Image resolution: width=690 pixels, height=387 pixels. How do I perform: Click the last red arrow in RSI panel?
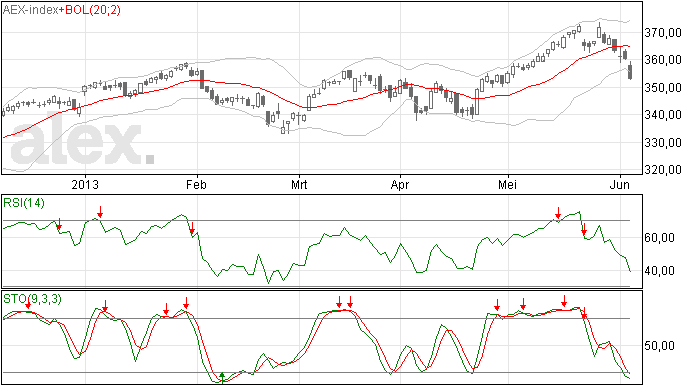click(584, 229)
